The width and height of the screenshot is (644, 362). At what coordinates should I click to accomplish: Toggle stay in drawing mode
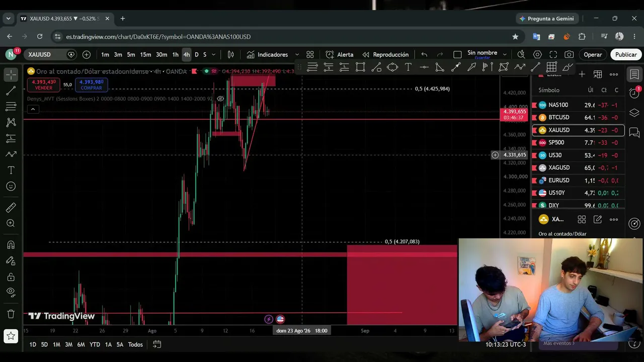(11, 261)
